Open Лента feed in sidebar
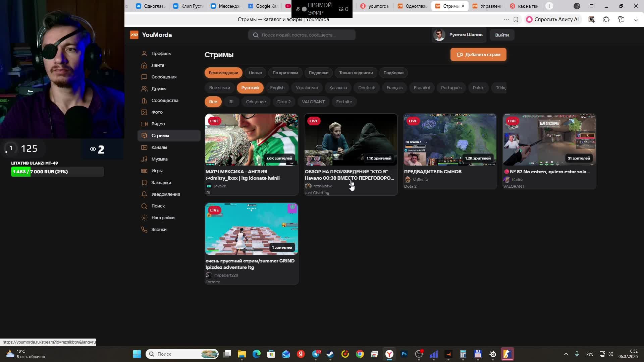This screenshot has height=362, width=644. point(169,65)
